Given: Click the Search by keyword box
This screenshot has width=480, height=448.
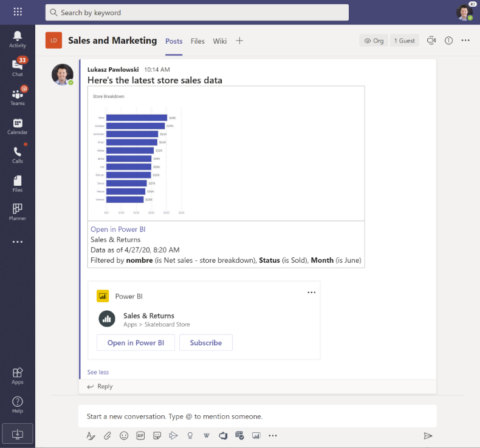Looking at the screenshot, I should click(197, 12).
